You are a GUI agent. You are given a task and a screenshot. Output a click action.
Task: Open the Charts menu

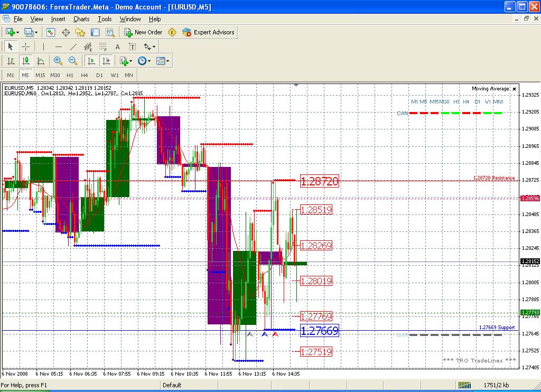(x=81, y=19)
